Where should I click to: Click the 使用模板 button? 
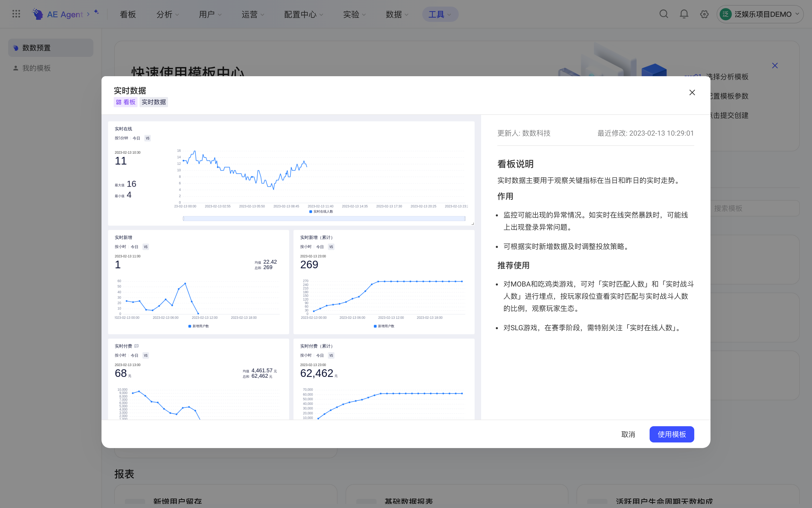tap(672, 434)
